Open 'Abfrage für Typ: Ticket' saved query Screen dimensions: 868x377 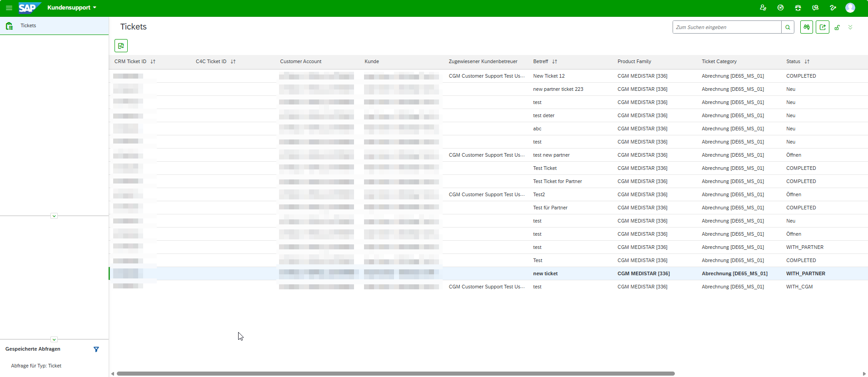(36, 366)
